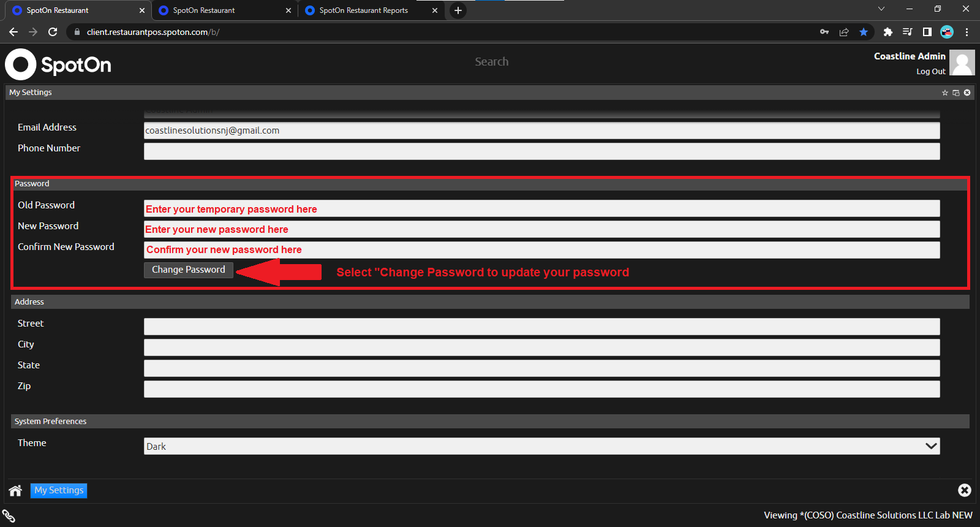Screen dimensions: 980x527
Task: Click the Old Password field
Action: click(x=542, y=208)
